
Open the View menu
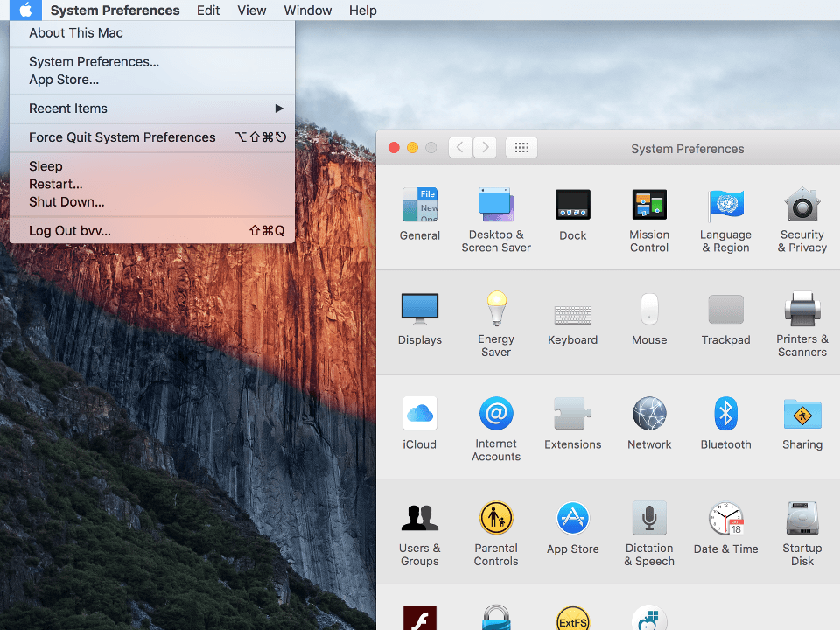pos(252,10)
